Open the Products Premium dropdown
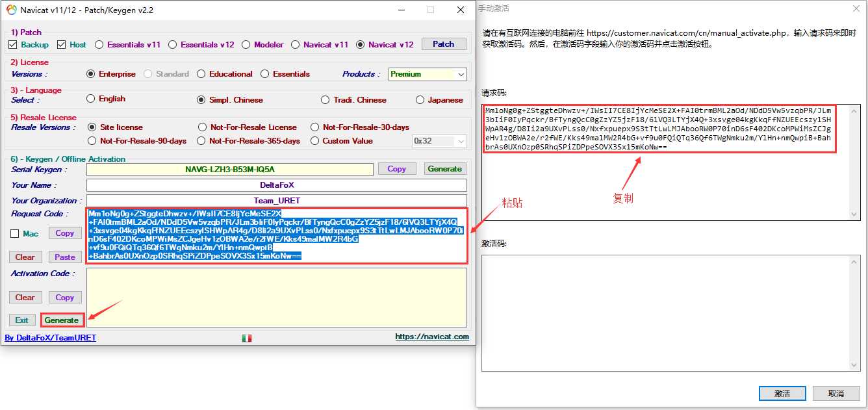 [428, 74]
